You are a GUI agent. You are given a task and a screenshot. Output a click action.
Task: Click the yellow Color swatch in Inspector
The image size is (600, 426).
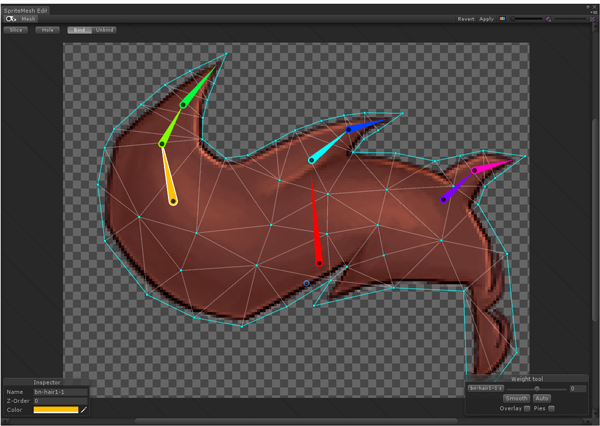[56, 410]
